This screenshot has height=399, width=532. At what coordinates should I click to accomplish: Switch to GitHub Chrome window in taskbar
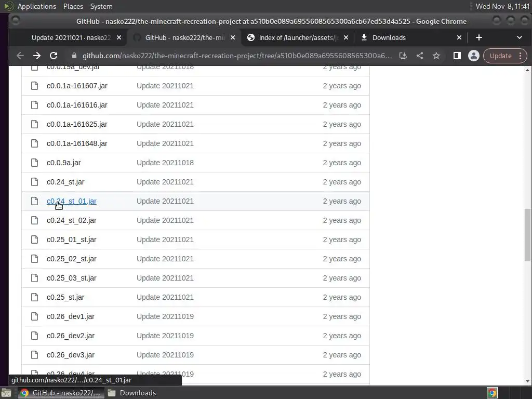61,393
